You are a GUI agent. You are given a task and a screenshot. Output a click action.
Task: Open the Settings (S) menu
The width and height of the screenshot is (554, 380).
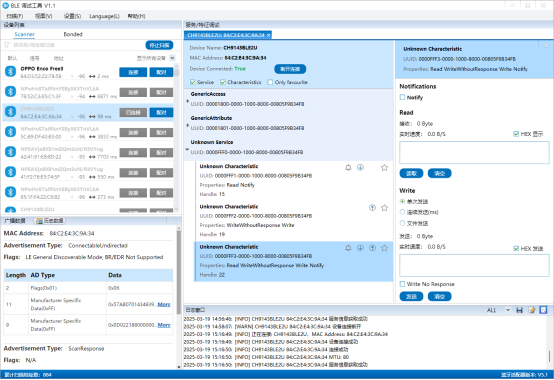pos(72,16)
